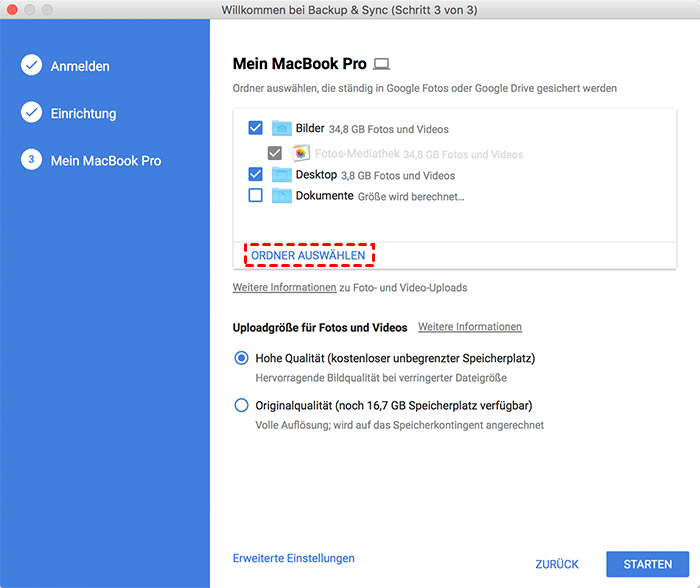This screenshot has width=700, height=588.
Task: Click ORDNER AUSWÄHLEN to choose a folder
Action: click(x=308, y=255)
